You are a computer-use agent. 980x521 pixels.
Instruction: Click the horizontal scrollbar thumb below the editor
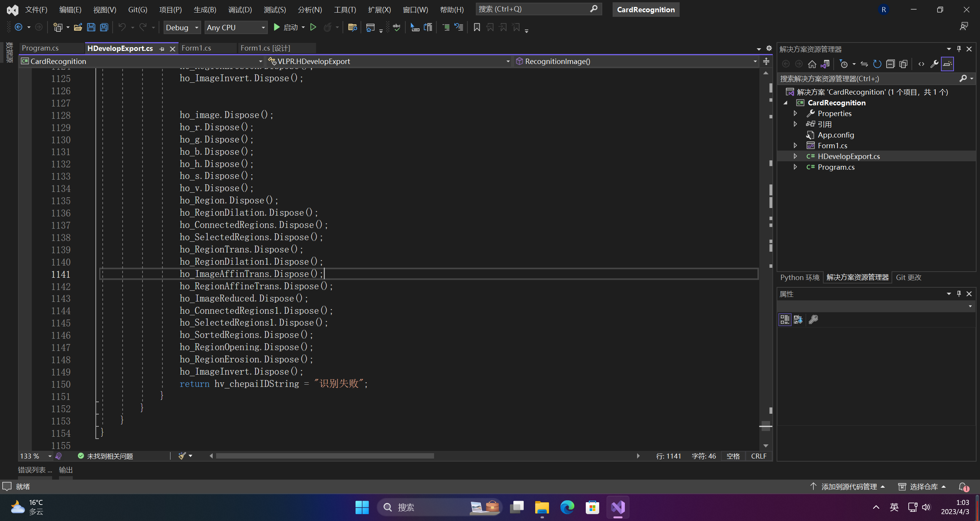[324, 456]
